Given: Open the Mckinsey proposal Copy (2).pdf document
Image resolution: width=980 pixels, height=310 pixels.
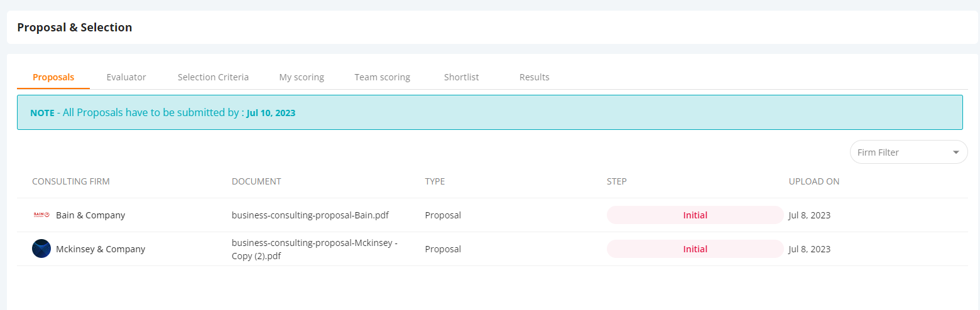Looking at the screenshot, I should click(x=315, y=249).
